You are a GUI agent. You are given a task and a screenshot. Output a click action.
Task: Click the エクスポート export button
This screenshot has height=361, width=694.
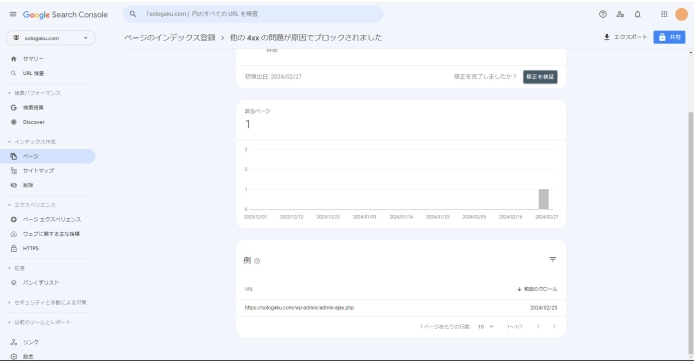click(625, 37)
